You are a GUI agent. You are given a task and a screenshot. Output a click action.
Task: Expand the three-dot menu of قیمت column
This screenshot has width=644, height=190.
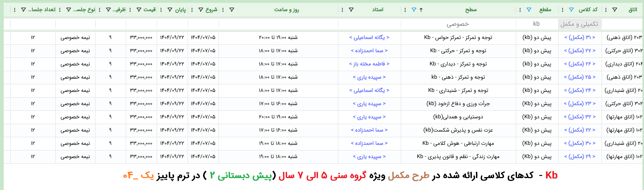(x=130, y=10)
